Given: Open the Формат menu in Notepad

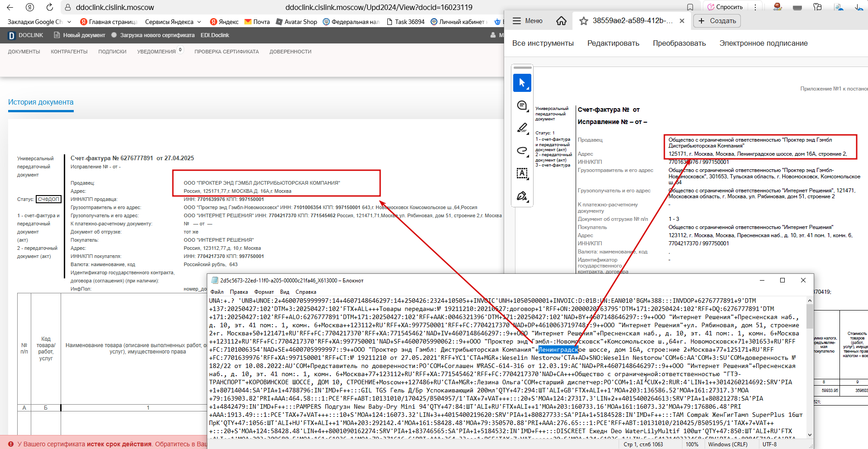Looking at the screenshot, I should point(264,292).
